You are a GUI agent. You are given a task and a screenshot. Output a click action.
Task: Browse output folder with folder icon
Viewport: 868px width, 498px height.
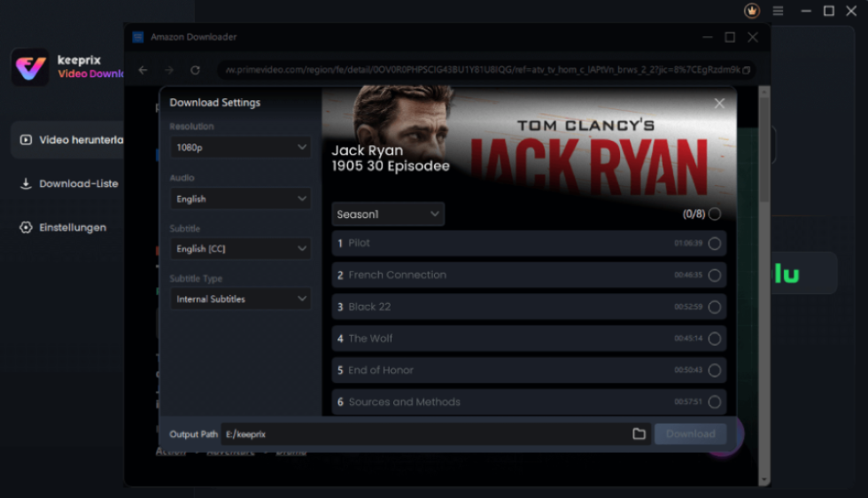pyautogui.click(x=639, y=433)
